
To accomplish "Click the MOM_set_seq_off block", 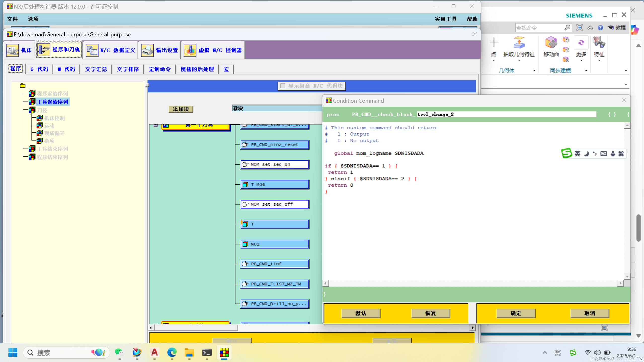I will [275, 204].
